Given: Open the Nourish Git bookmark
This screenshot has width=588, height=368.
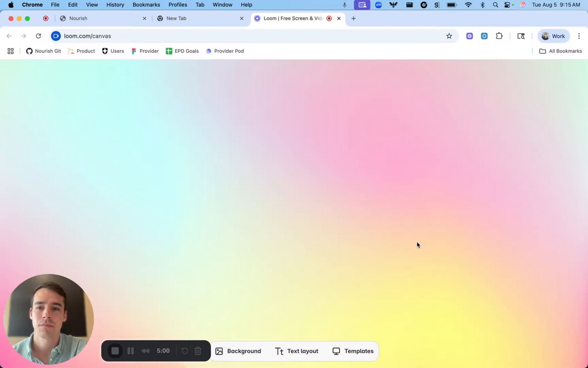Looking at the screenshot, I should 44,51.
